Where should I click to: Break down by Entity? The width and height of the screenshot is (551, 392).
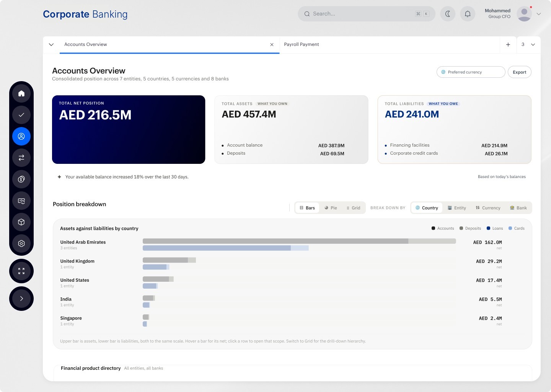click(x=457, y=208)
